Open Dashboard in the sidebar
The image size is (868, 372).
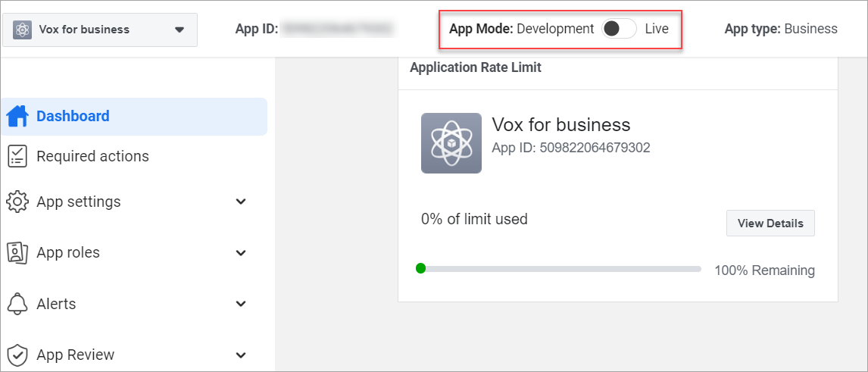pos(134,116)
